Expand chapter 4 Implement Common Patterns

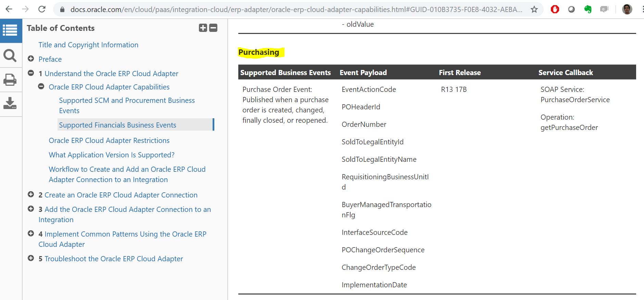[x=31, y=233]
